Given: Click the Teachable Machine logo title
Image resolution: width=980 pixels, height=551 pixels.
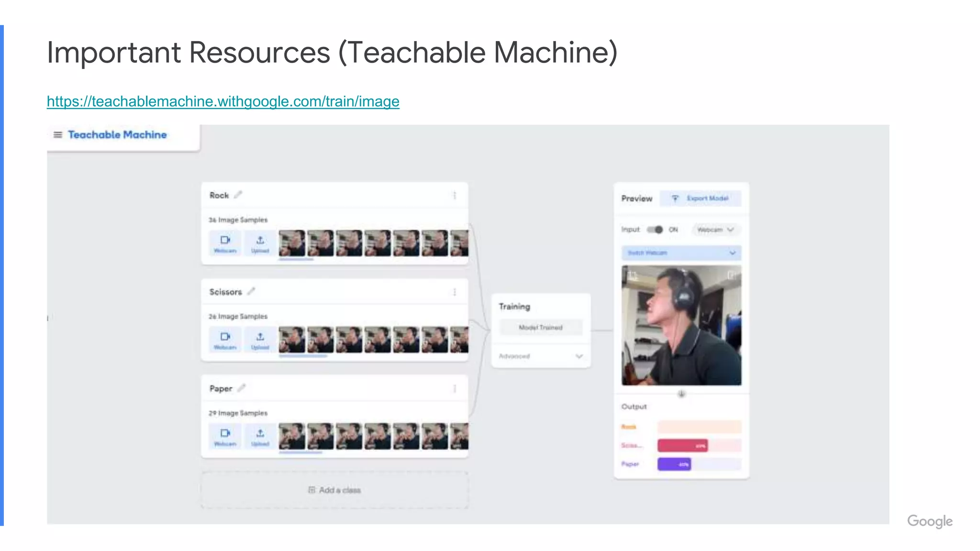Looking at the screenshot, I should [117, 135].
